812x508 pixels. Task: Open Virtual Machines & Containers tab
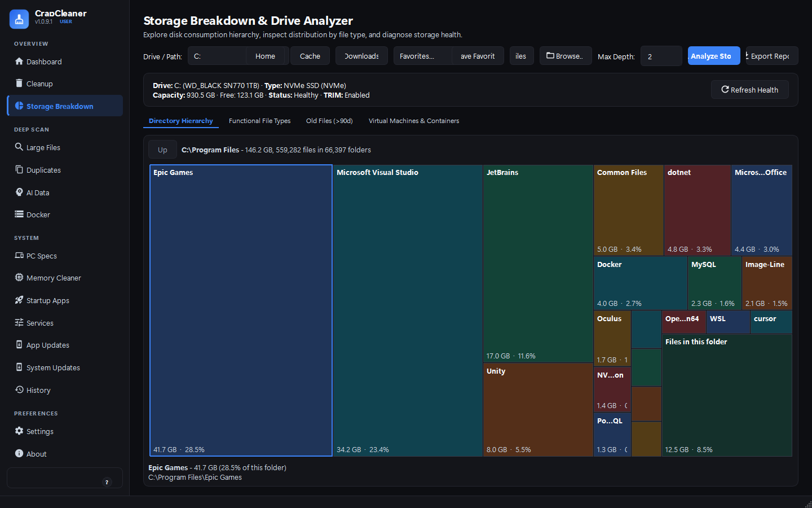tap(414, 121)
